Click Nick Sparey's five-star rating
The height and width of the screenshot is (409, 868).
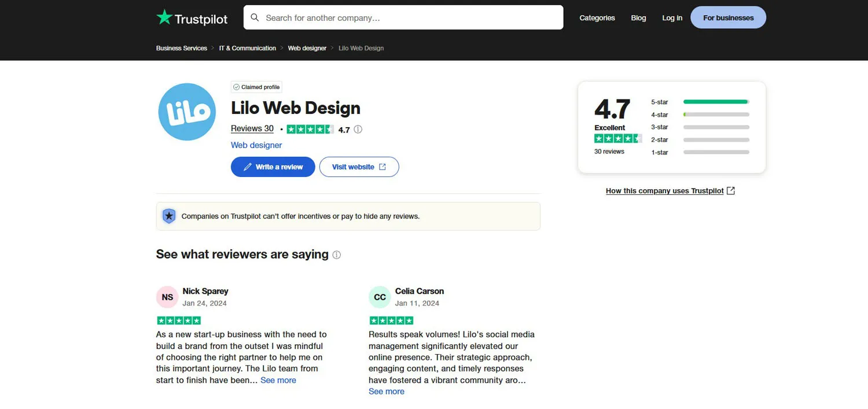179,320
